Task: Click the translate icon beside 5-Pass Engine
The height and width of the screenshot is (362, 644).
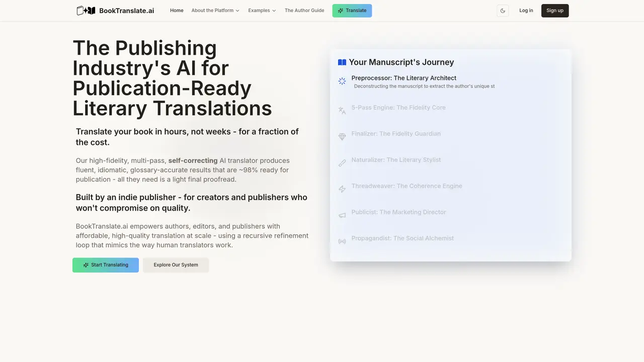Action: 342,111
